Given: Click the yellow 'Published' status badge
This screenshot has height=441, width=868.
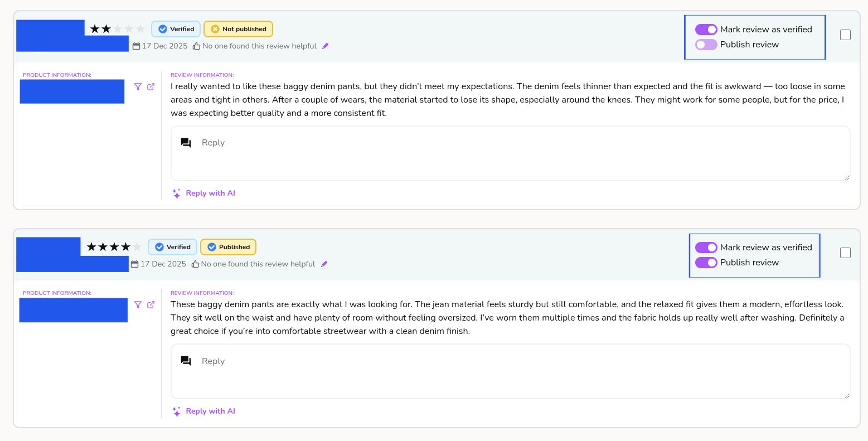Looking at the screenshot, I should [228, 247].
